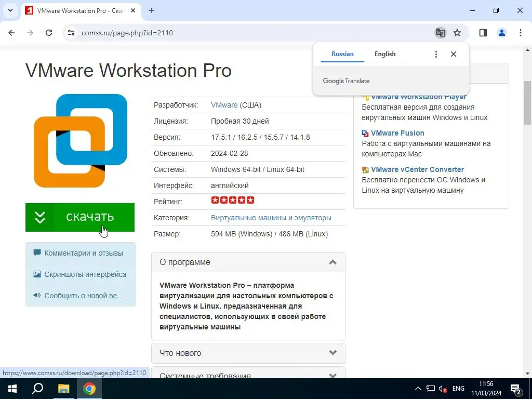
Task: Click the Chrome forward arrow
Action: pos(30,33)
